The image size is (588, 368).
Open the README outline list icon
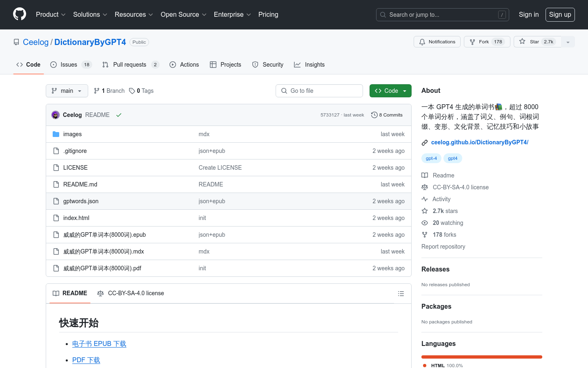401,294
